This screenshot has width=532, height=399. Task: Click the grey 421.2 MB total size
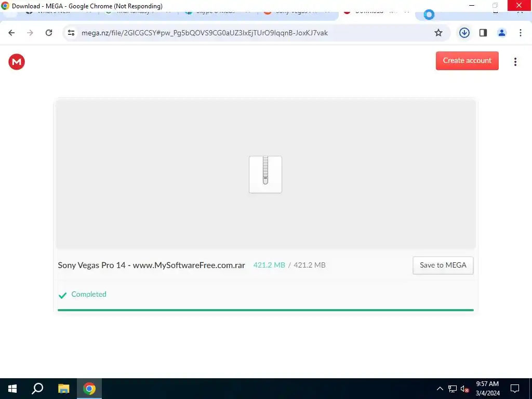point(310,265)
